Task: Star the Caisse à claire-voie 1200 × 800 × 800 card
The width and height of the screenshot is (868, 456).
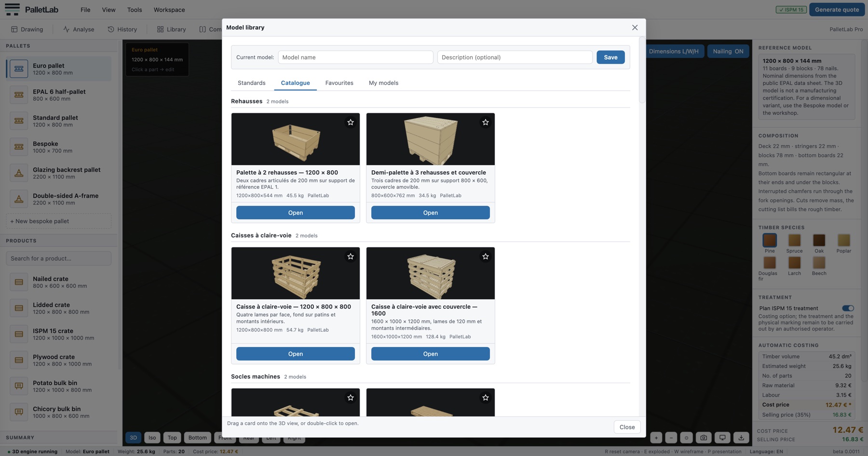Action: click(x=351, y=256)
